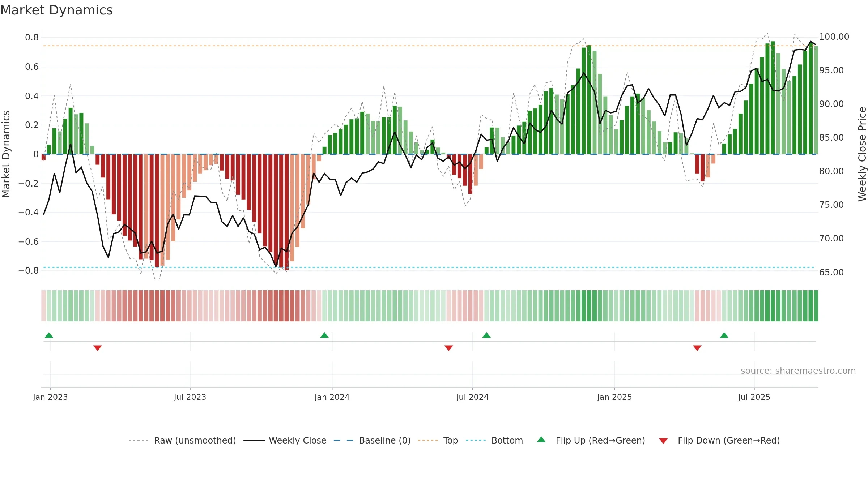Select the Jul 2023 x-axis label

190,397
